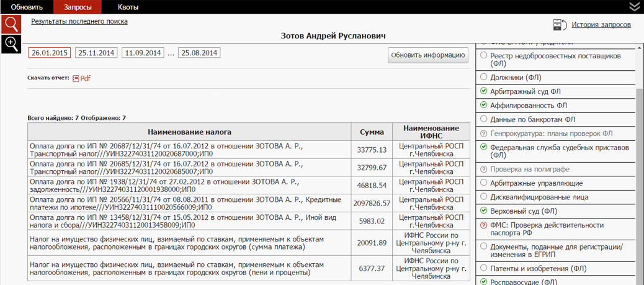Select Документы, поданные для регистрации в ЕГРИП
This screenshot has width=644, height=285.
click(556, 251)
